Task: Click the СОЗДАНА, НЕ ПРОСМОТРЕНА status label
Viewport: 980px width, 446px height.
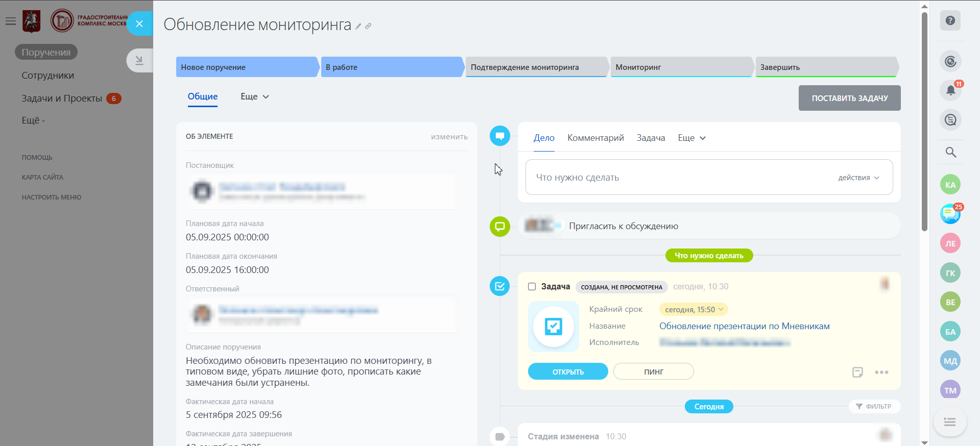Action: pos(622,287)
